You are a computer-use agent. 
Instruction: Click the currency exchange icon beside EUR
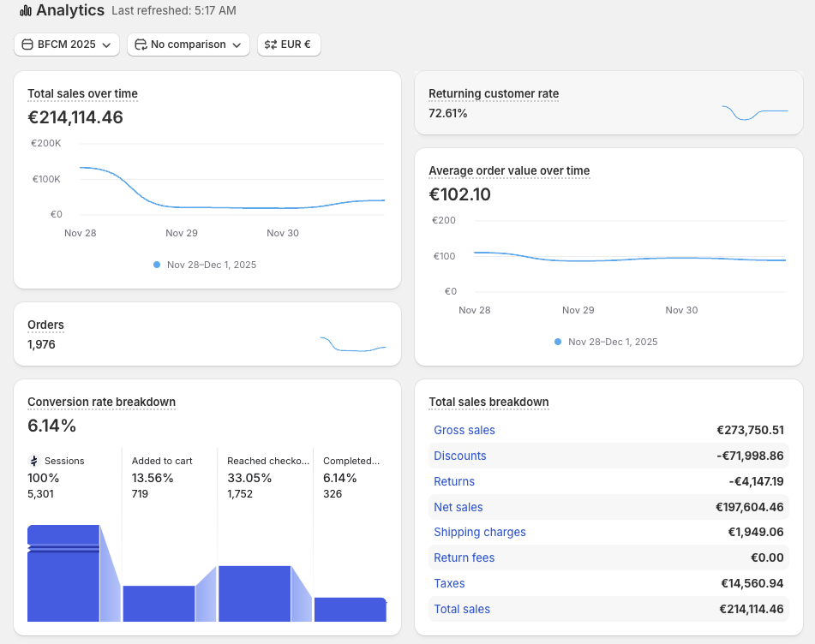[x=270, y=45]
